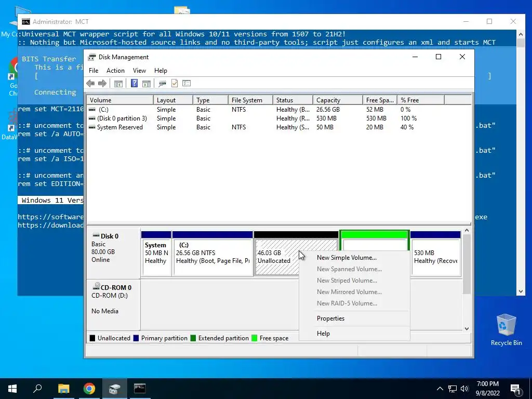Click the Rescan/connect disk toolbar icon

(x=162, y=84)
